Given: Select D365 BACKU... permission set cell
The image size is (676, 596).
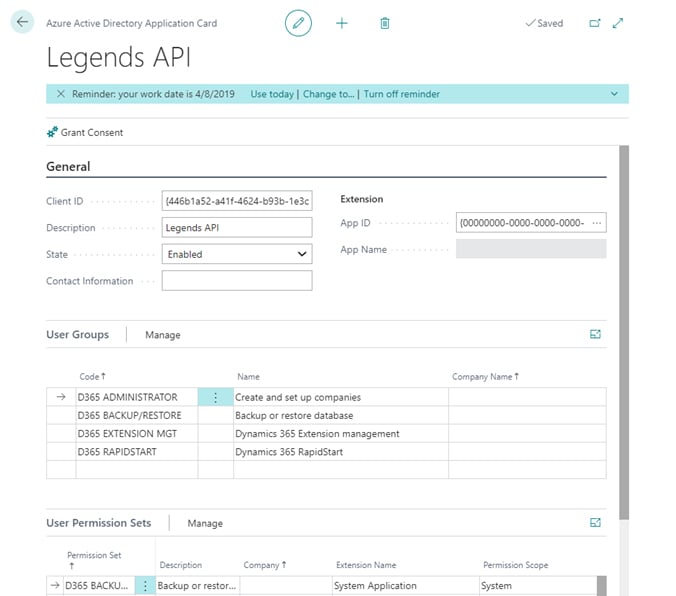Looking at the screenshot, I should tap(98, 586).
